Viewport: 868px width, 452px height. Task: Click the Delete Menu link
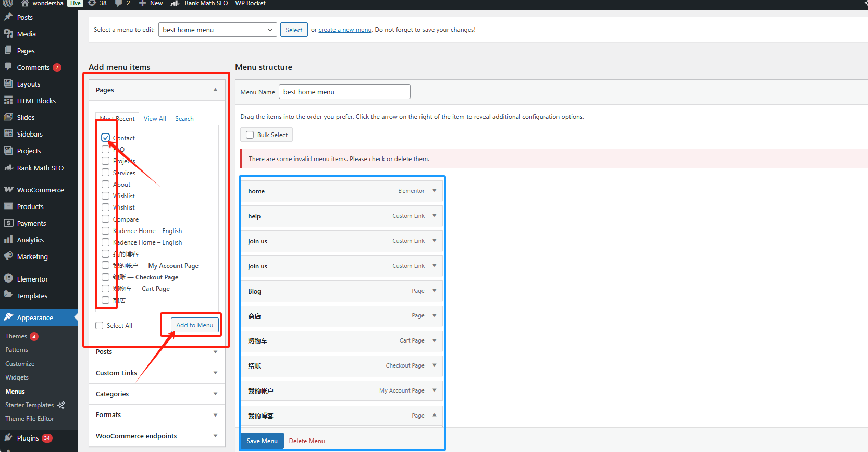click(306, 441)
